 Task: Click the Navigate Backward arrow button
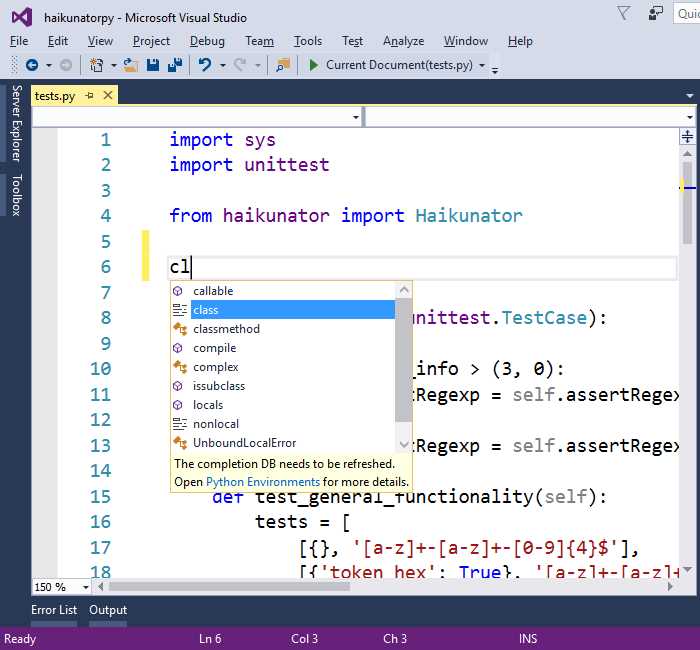click(x=32, y=65)
